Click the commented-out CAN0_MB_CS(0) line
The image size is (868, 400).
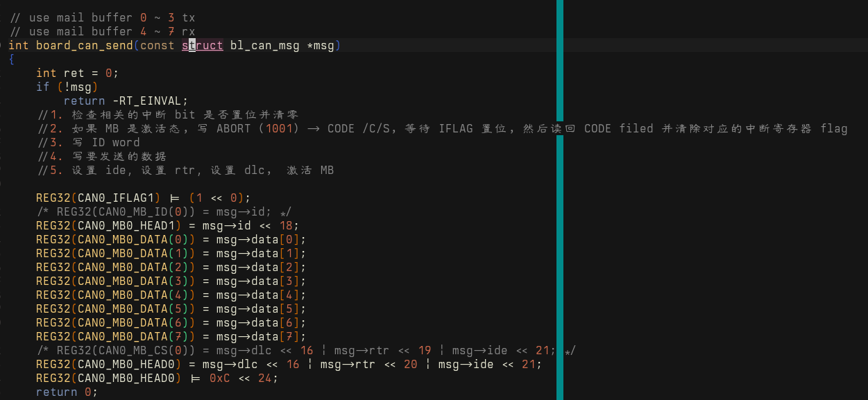coord(305,351)
